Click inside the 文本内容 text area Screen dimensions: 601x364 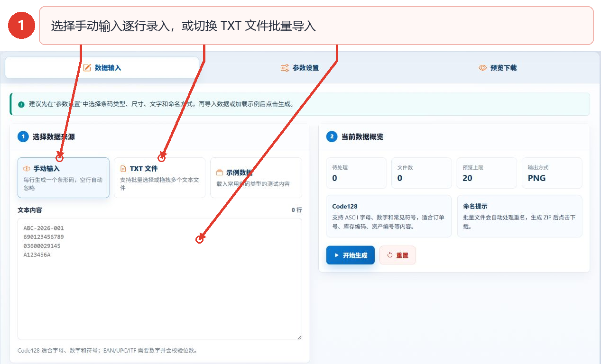160,279
